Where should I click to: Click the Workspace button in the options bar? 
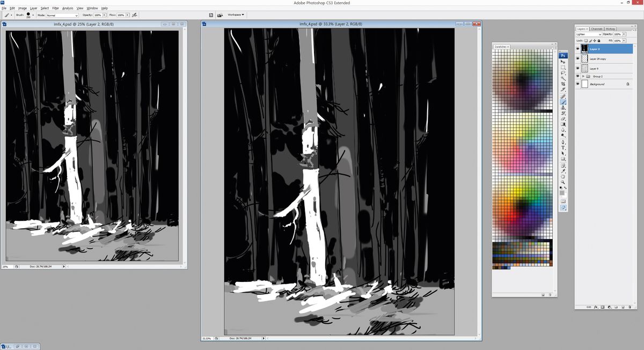(234, 15)
